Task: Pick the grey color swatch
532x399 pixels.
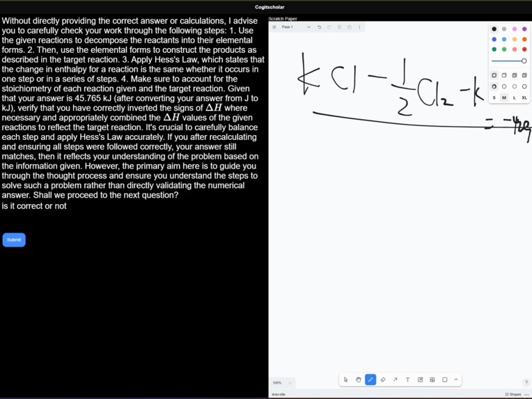Action: tap(504, 29)
